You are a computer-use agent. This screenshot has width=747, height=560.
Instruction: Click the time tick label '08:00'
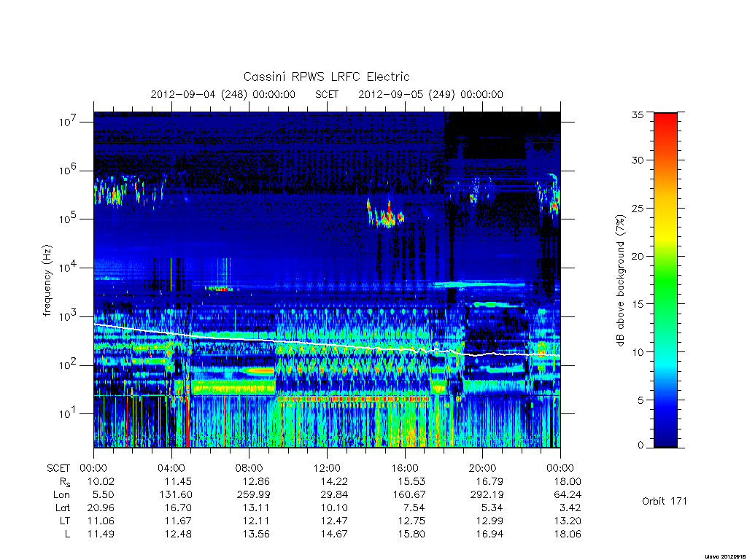click(249, 468)
